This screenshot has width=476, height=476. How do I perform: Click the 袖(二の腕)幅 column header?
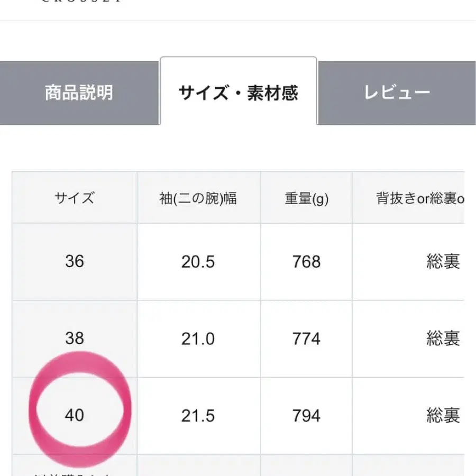[200, 198]
